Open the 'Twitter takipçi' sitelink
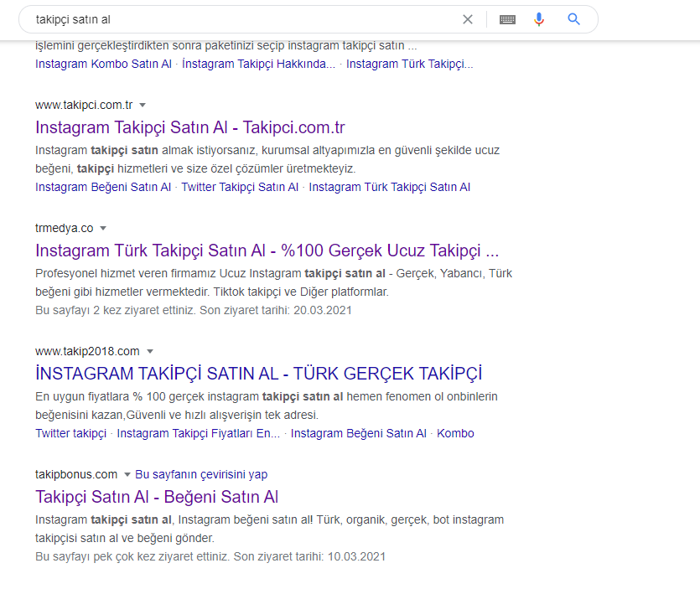The width and height of the screenshot is (700, 589). click(x=71, y=433)
